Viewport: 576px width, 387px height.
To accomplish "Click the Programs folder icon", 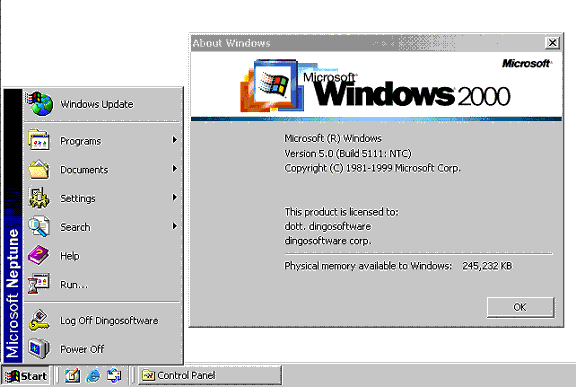I will tap(39, 140).
